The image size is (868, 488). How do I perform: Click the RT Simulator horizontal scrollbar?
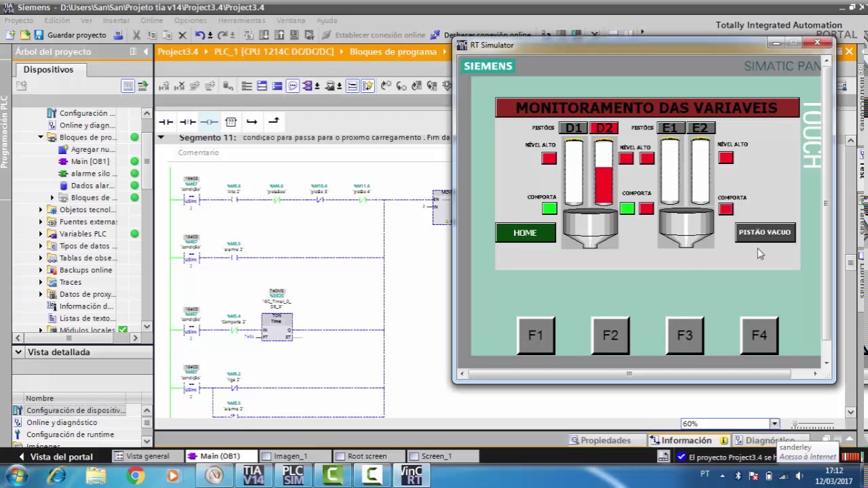629,373
